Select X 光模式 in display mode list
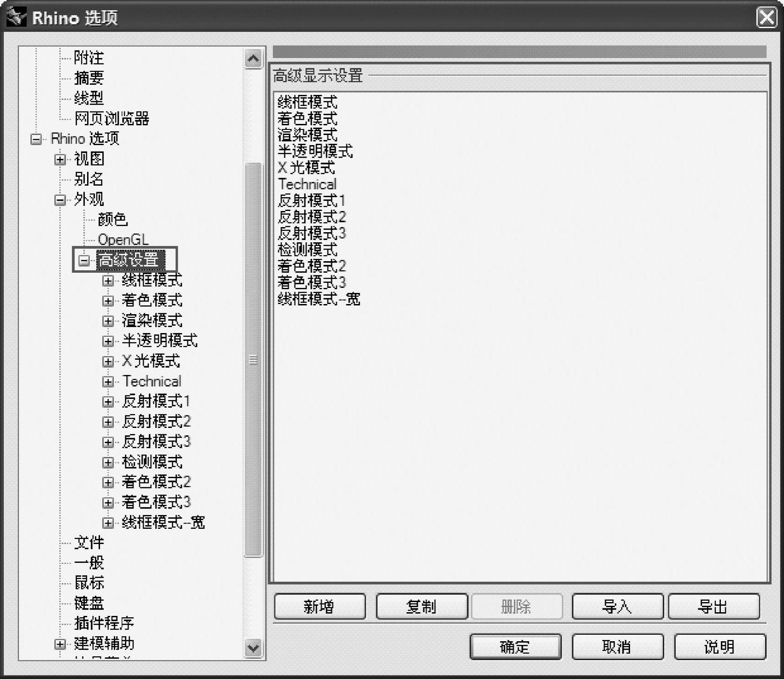 point(306,168)
